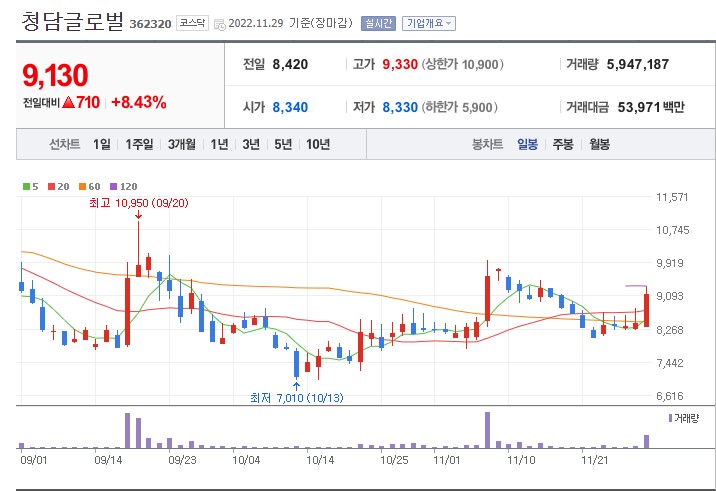
Task: Show the 5년 line chart
Action: [283, 144]
